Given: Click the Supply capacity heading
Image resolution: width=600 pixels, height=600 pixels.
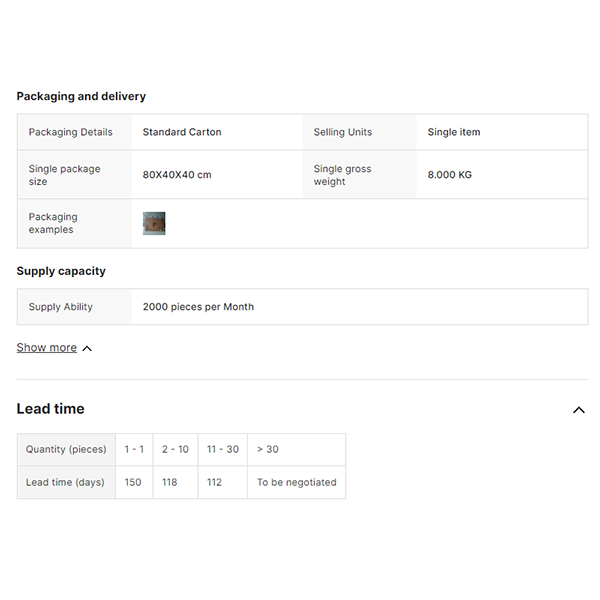Looking at the screenshot, I should (61, 271).
